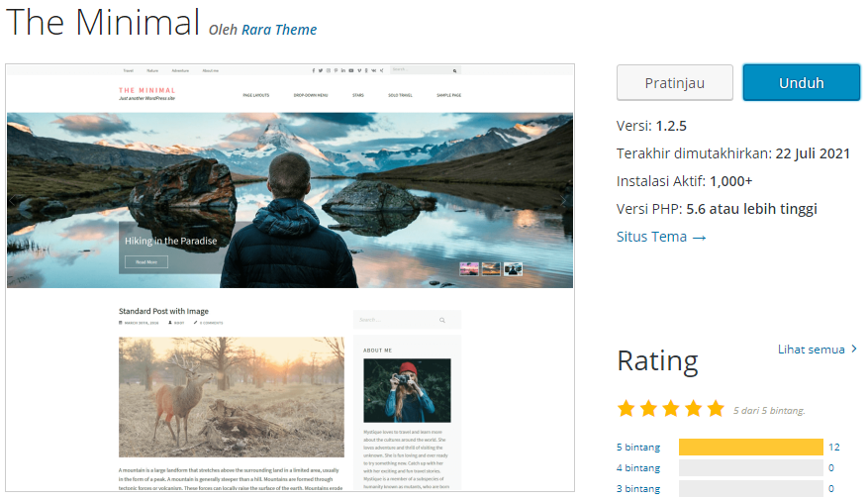Open SAMPLE PAGE menu item
Image resolution: width=868 pixels, height=501 pixels.
pyautogui.click(x=449, y=95)
